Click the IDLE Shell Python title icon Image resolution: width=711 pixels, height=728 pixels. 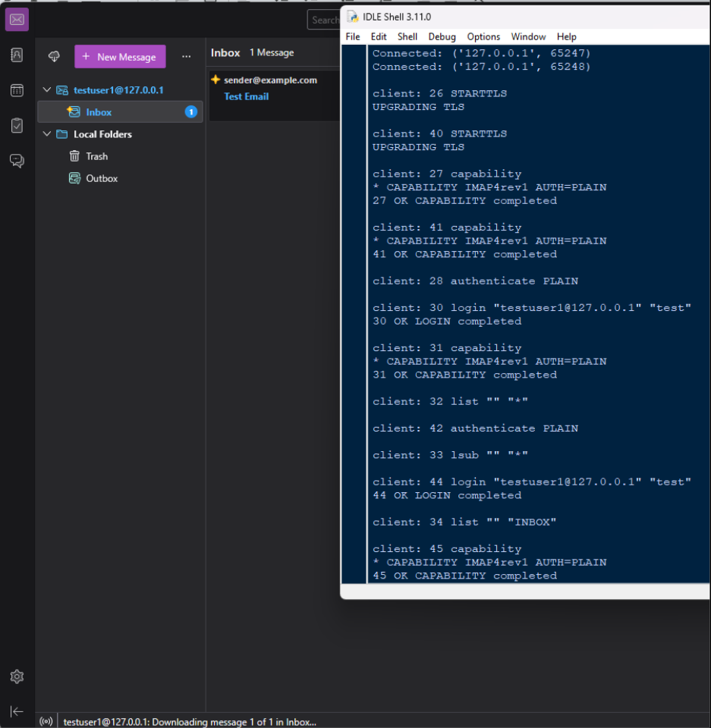click(353, 17)
